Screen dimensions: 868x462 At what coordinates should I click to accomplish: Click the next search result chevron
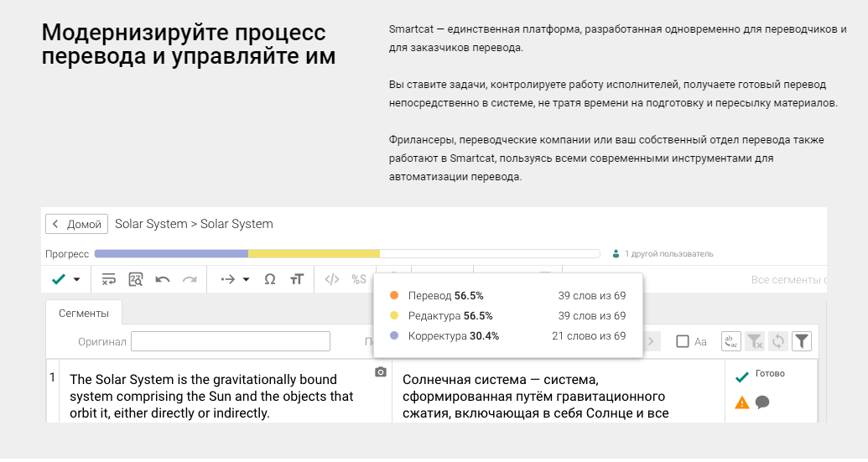click(x=651, y=341)
